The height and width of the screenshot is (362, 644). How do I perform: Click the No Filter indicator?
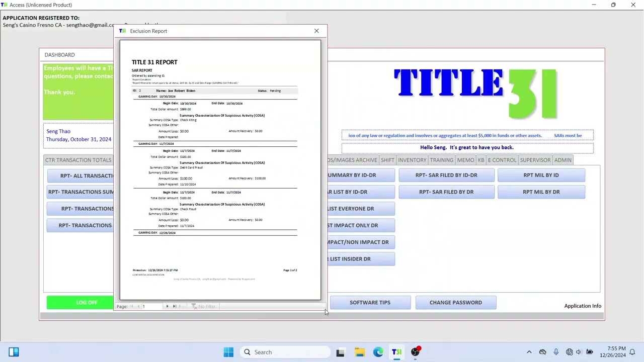(203, 306)
